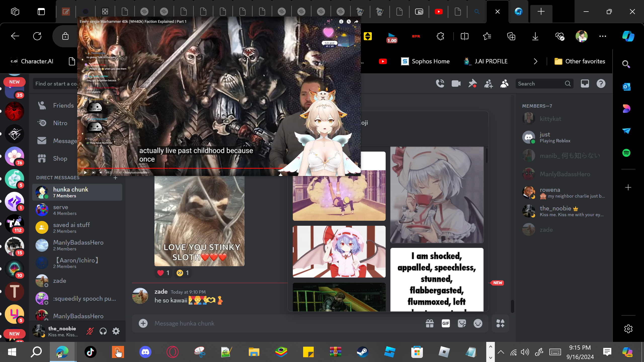Unmute the microphone in Discord
This screenshot has width=644, height=362.
point(90,331)
